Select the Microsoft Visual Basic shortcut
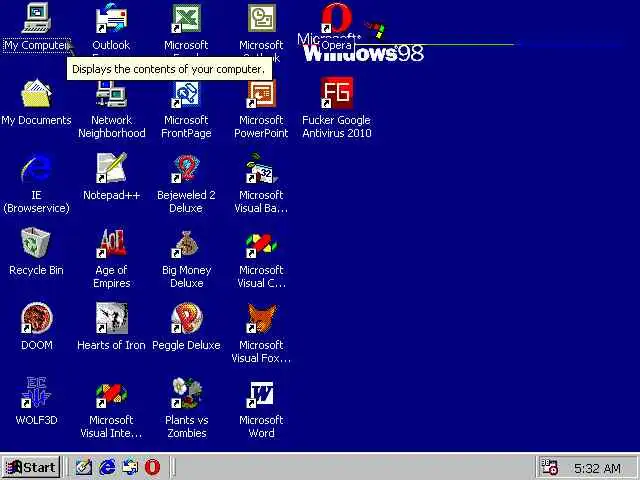 [x=262, y=168]
